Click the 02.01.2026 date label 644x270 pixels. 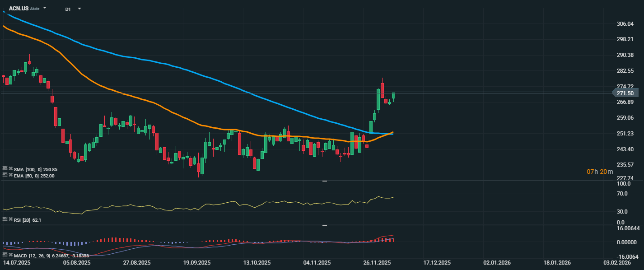pyautogui.click(x=497, y=263)
